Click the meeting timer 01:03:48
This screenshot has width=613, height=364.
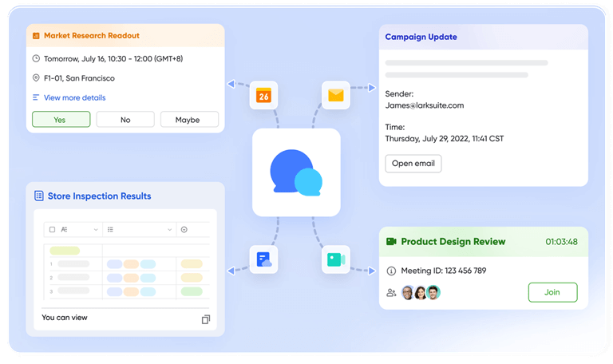(x=561, y=242)
